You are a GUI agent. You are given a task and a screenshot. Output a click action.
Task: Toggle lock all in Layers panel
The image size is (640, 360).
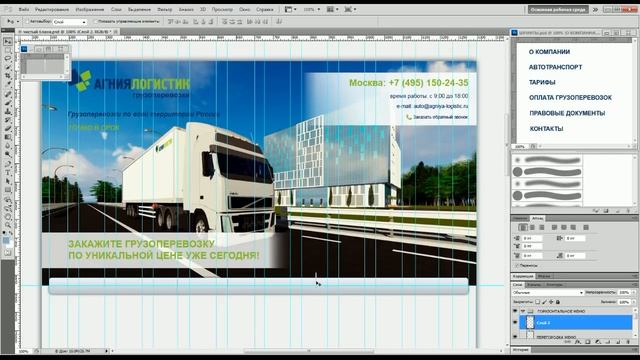(558, 302)
